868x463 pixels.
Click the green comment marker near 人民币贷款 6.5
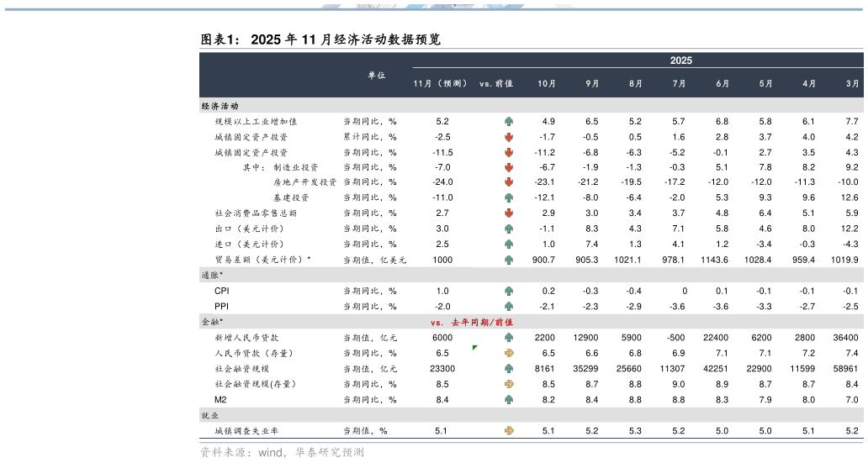tap(475, 347)
